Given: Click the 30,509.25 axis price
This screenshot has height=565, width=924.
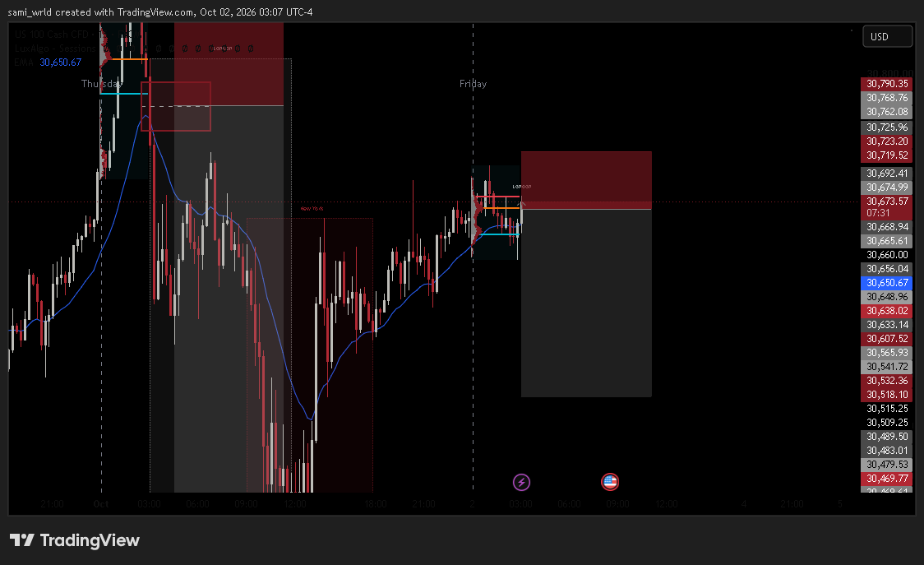Looking at the screenshot, I should [887, 423].
